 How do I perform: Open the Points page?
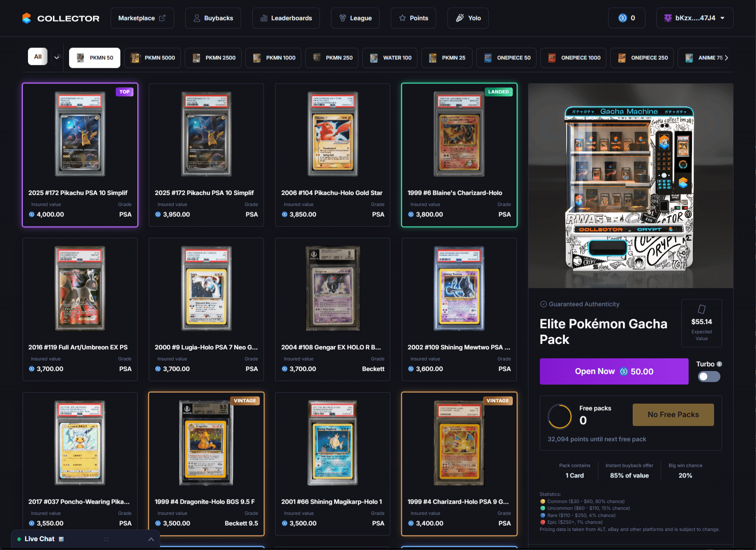pyautogui.click(x=413, y=18)
